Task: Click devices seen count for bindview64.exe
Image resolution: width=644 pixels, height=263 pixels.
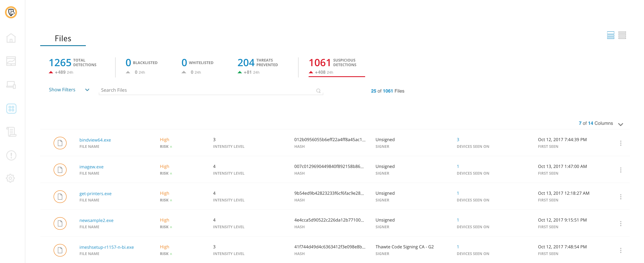Action: (x=458, y=139)
